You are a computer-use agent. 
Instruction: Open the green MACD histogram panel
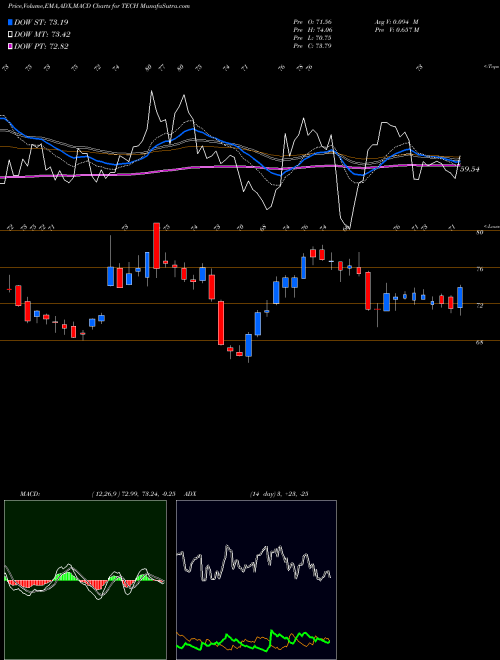tap(85, 580)
